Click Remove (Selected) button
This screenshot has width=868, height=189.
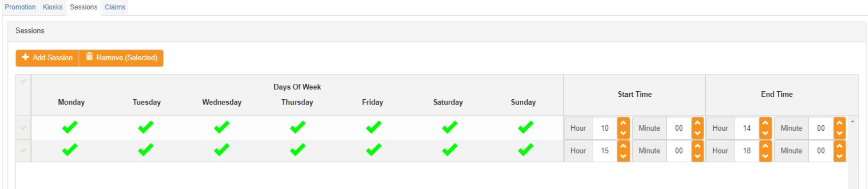click(121, 58)
